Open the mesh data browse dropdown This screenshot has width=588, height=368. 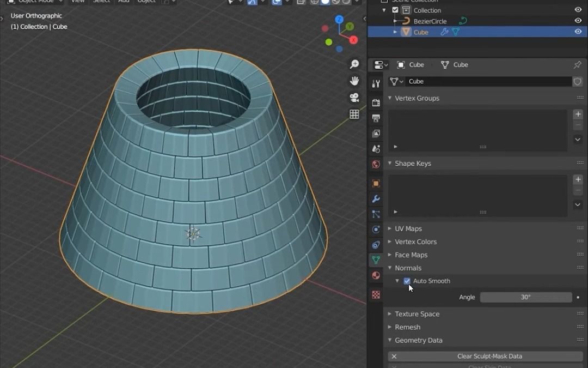point(396,81)
